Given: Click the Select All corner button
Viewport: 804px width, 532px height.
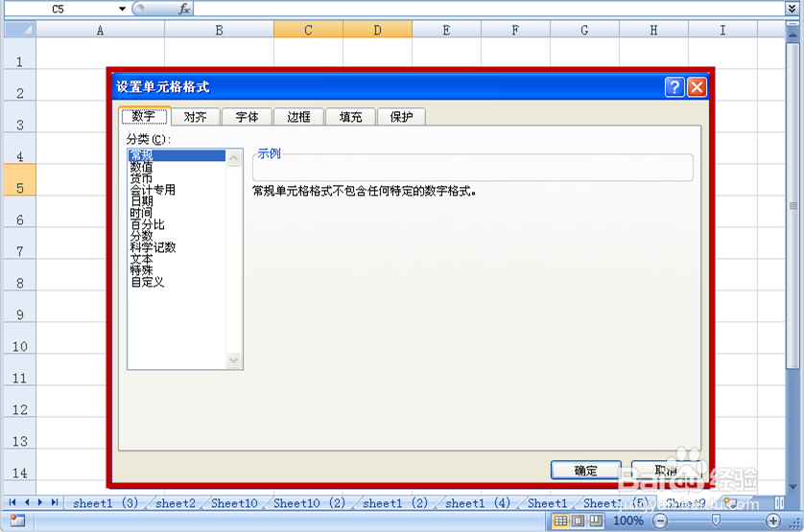Looking at the screenshot, I should 20,29.
